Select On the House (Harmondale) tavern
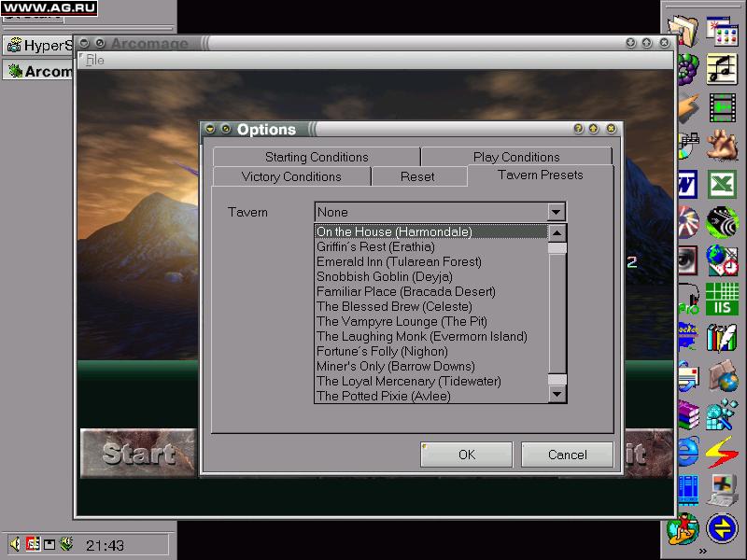Image resolution: width=747 pixels, height=560 pixels. tap(394, 231)
